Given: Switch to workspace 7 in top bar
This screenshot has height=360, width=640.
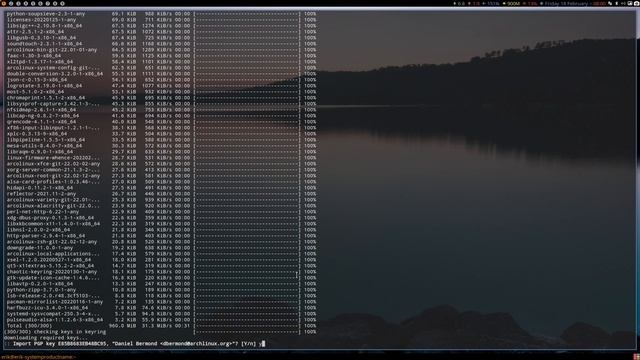Looking at the screenshot, I should [x=48, y=3].
